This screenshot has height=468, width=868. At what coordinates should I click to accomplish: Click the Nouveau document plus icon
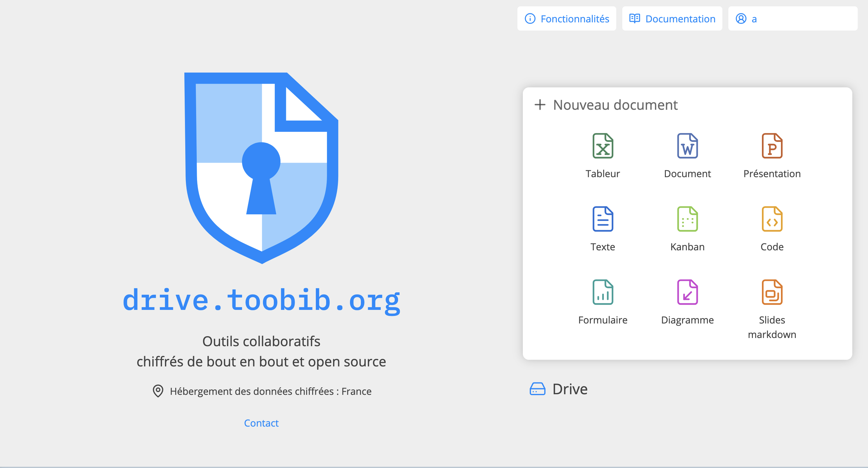pyautogui.click(x=540, y=105)
